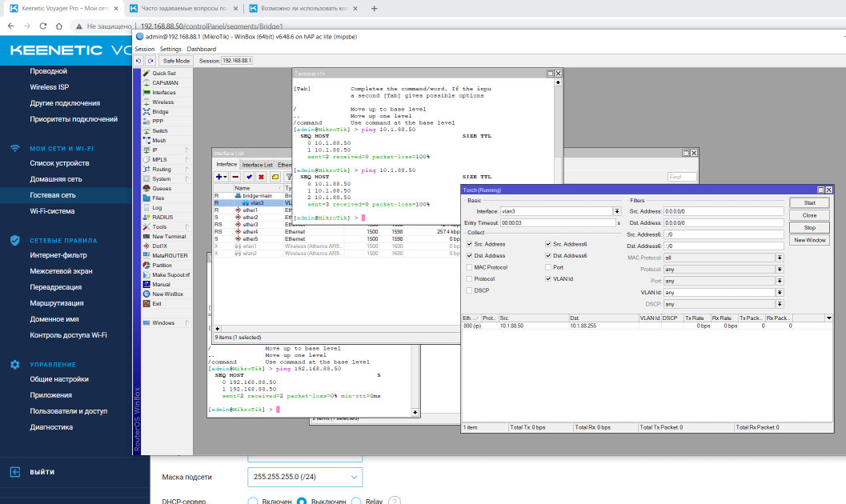846x504 pixels.
Task: Check MAC Protocol in Torch Collect
Action: click(469, 267)
